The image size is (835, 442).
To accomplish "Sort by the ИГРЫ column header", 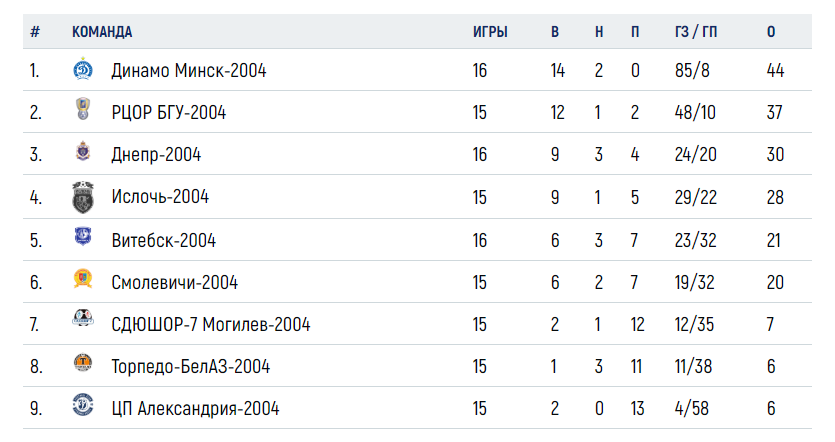I will [490, 32].
